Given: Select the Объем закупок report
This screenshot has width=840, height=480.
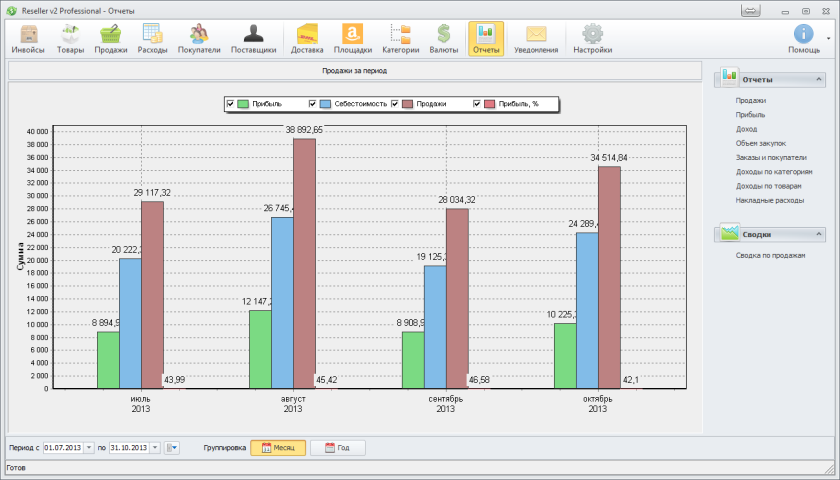Looking at the screenshot, I should click(x=760, y=143).
